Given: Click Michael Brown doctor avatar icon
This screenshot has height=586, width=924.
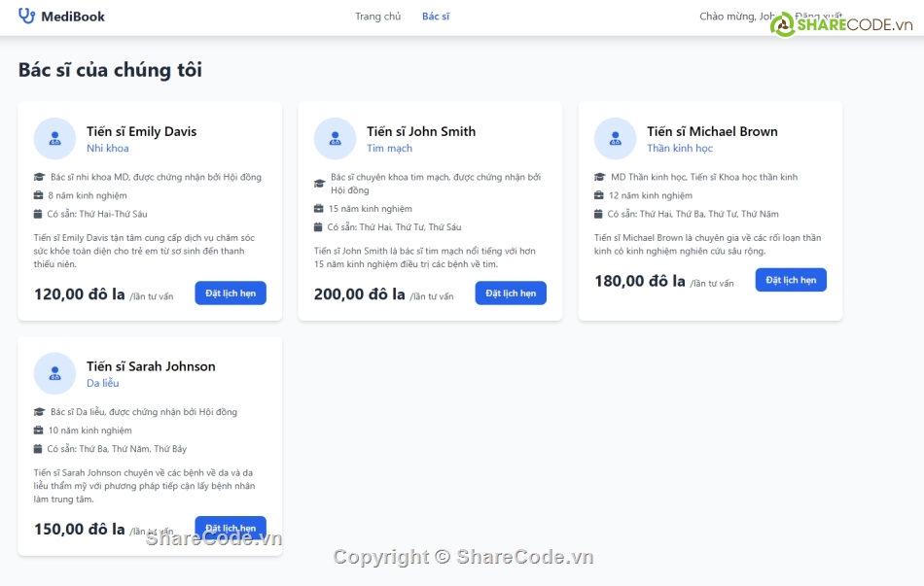Looking at the screenshot, I should [615, 139].
